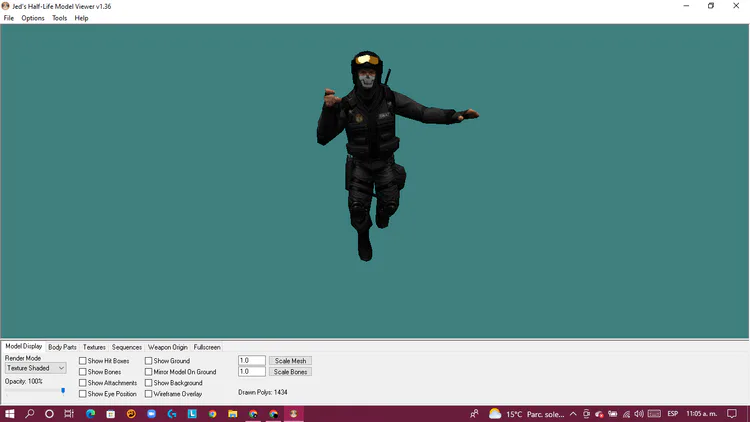The width and height of the screenshot is (750, 422).
Task: Open the blue G app icon on taskbar
Action: pos(172,414)
